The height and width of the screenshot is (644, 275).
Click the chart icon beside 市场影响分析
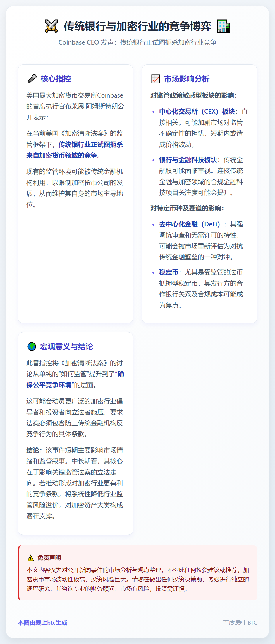tap(155, 79)
